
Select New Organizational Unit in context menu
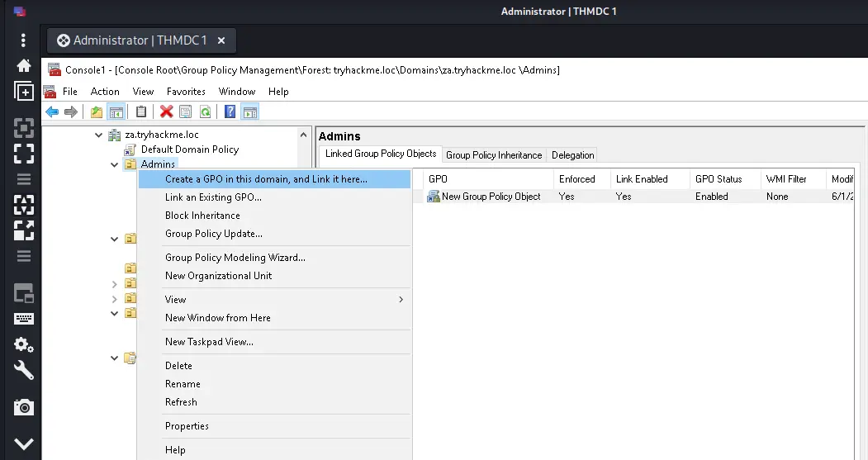click(x=274, y=276)
